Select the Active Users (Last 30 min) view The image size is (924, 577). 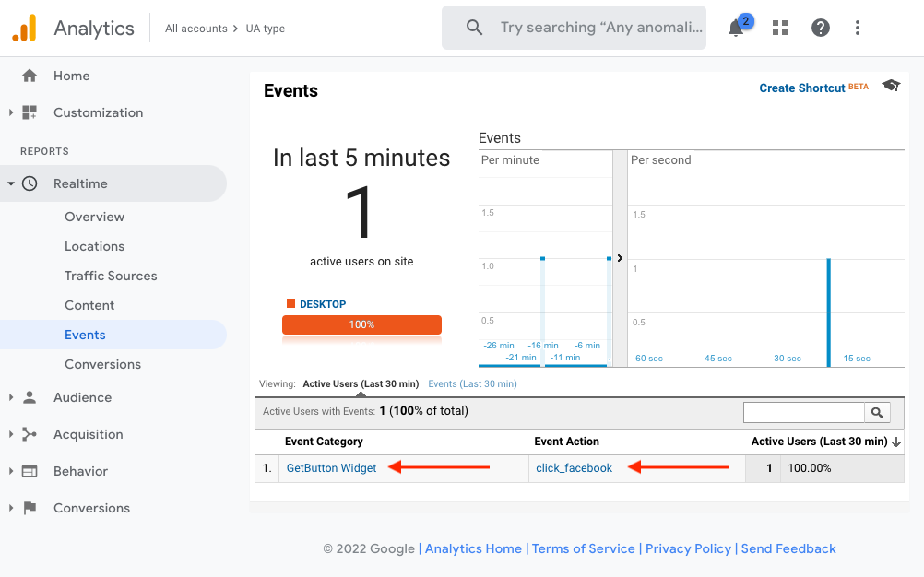click(361, 383)
